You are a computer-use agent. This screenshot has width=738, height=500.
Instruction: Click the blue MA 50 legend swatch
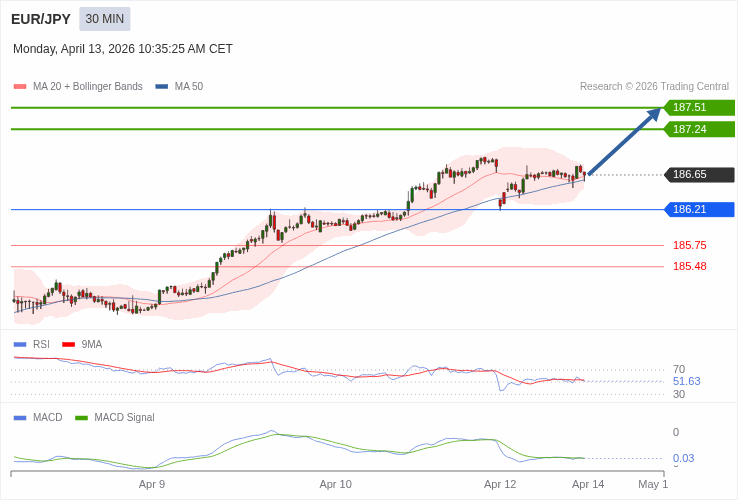[x=162, y=87]
